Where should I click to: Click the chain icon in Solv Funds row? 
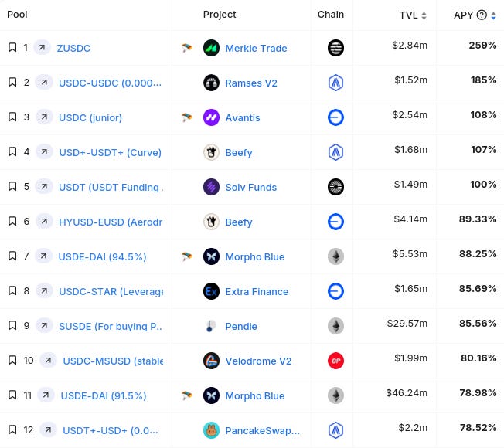335,187
